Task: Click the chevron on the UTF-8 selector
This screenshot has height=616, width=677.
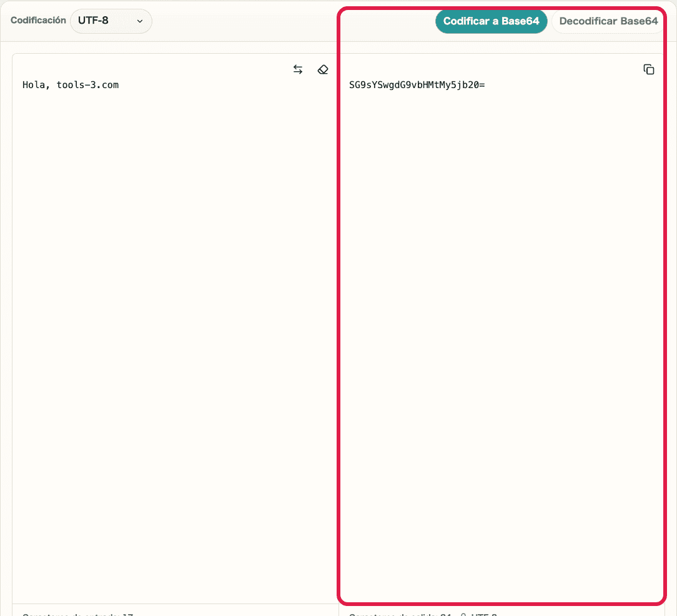Action: tap(140, 21)
